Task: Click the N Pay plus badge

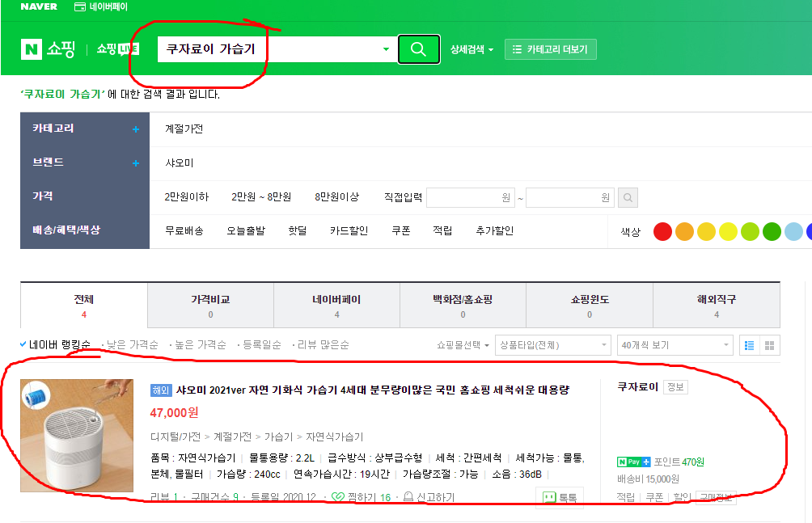Action: (633, 462)
